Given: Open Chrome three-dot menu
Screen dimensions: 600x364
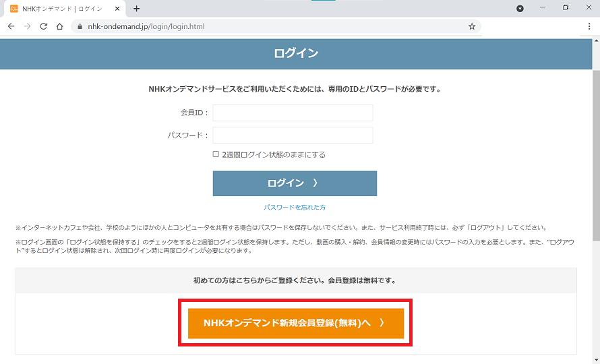Looking at the screenshot, I should pyautogui.click(x=589, y=26).
